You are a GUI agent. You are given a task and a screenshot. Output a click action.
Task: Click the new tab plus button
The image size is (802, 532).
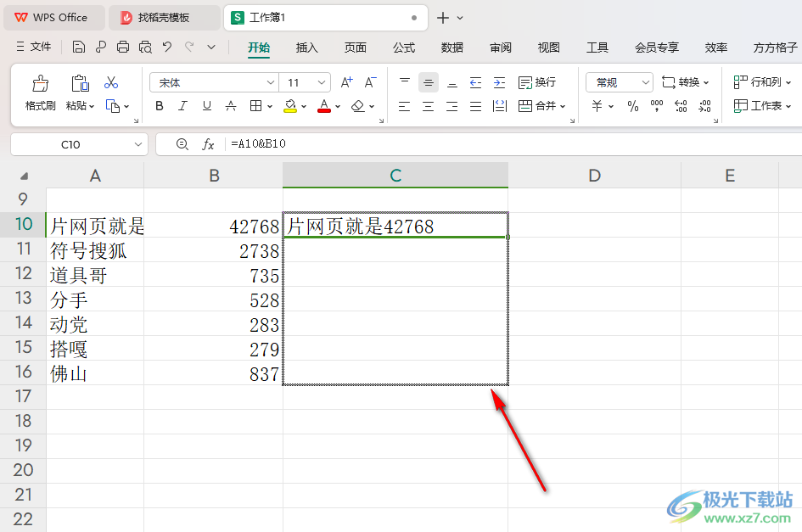443,18
